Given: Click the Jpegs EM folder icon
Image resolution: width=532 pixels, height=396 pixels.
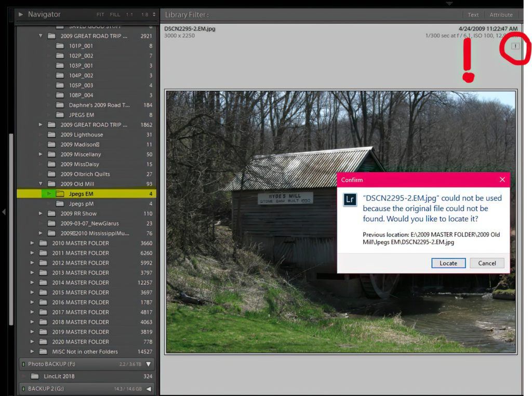Looking at the screenshot, I should click(x=60, y=194).
